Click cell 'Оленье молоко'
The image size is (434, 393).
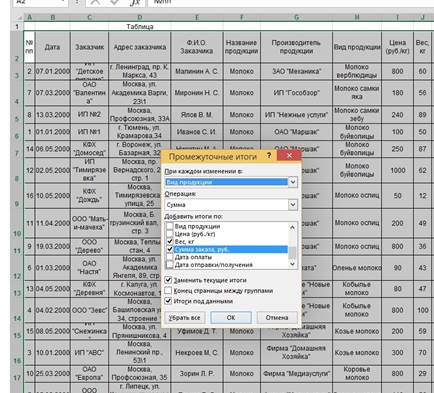click(357, 268)
